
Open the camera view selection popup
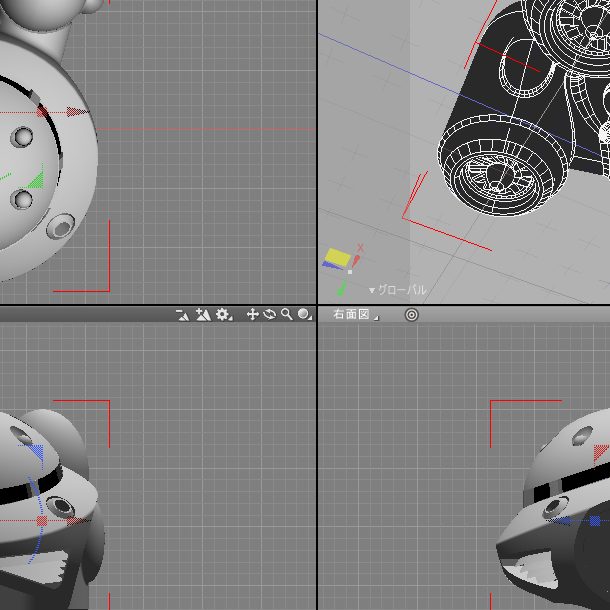click(183, 314)
